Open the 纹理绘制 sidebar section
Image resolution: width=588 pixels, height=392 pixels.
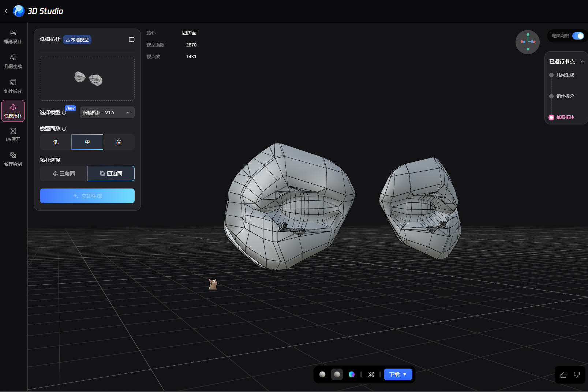pos(13,159)
